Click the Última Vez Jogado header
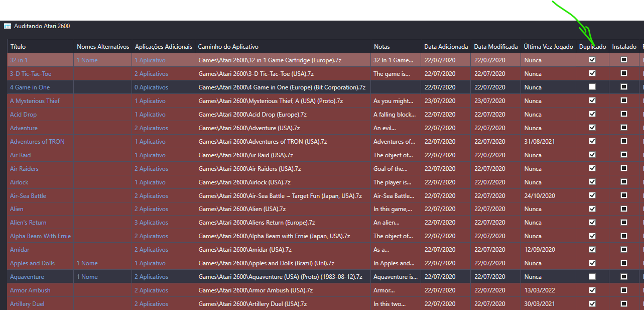 548,47
